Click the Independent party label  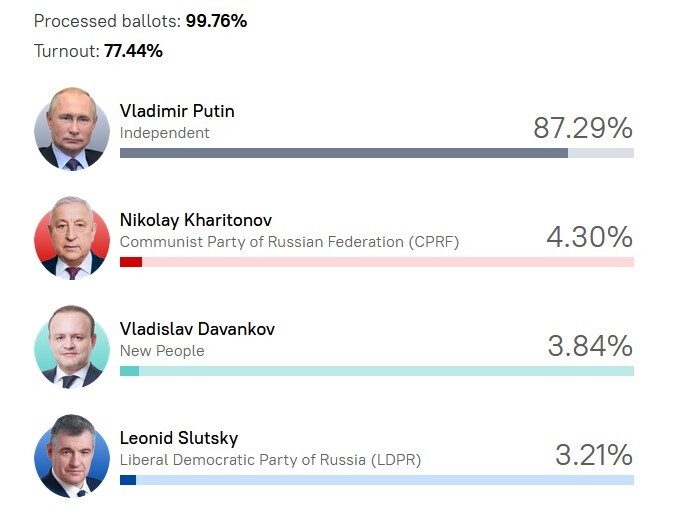pyautogui.click(x=165, y=132)
